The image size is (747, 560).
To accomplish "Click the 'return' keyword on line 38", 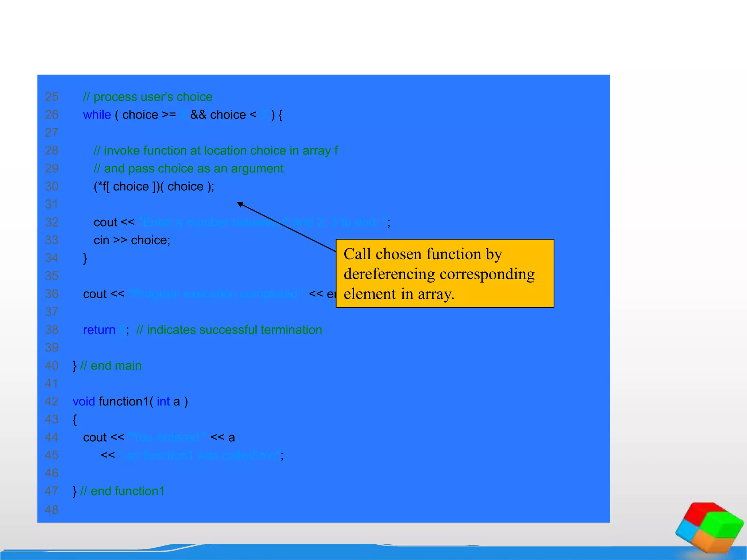I will tap(99, 330).
